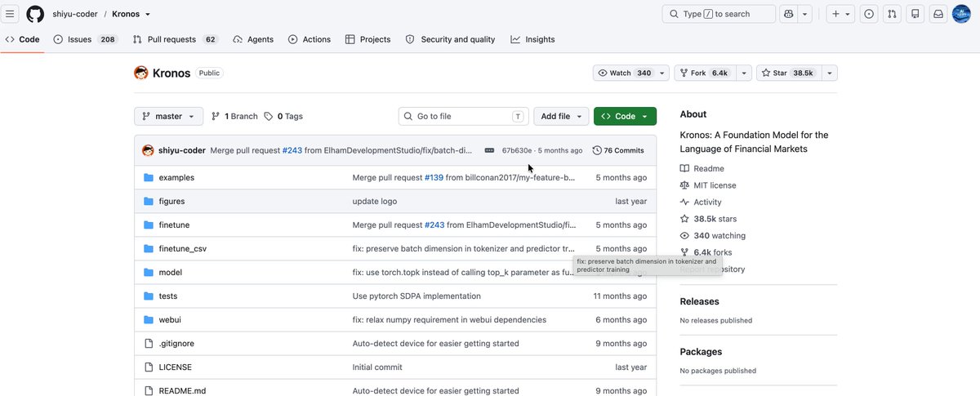Open the figures folder
Image resolution: width=980 pixels, height=396 pixels.
click(171, 201)
